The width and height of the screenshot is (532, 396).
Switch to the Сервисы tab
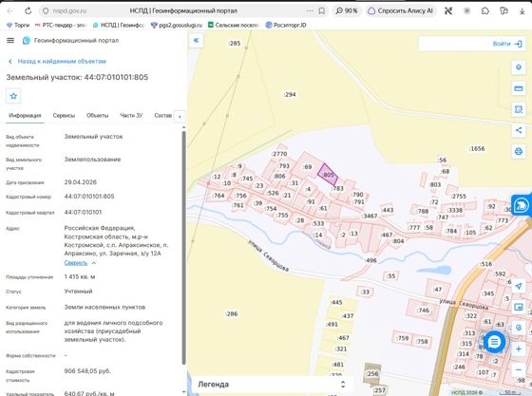(64, 115)
